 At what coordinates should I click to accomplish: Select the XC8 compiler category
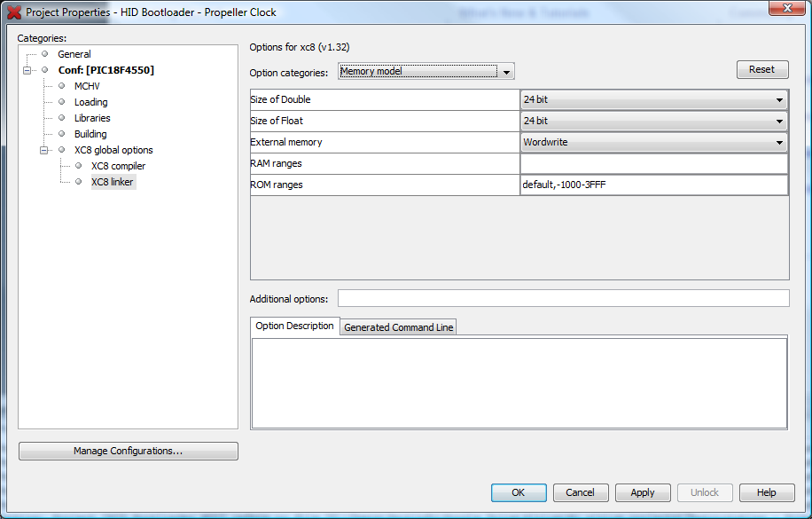(118, 166)
